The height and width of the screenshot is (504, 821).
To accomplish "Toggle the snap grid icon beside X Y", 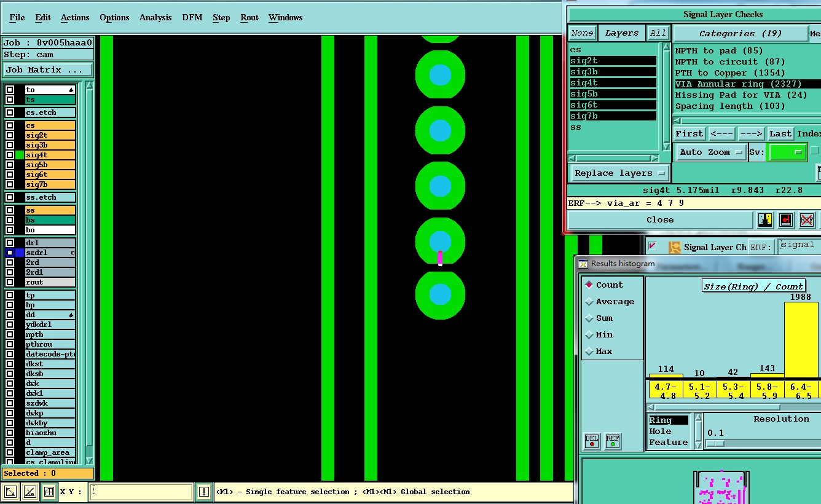I will pos(49,491).
